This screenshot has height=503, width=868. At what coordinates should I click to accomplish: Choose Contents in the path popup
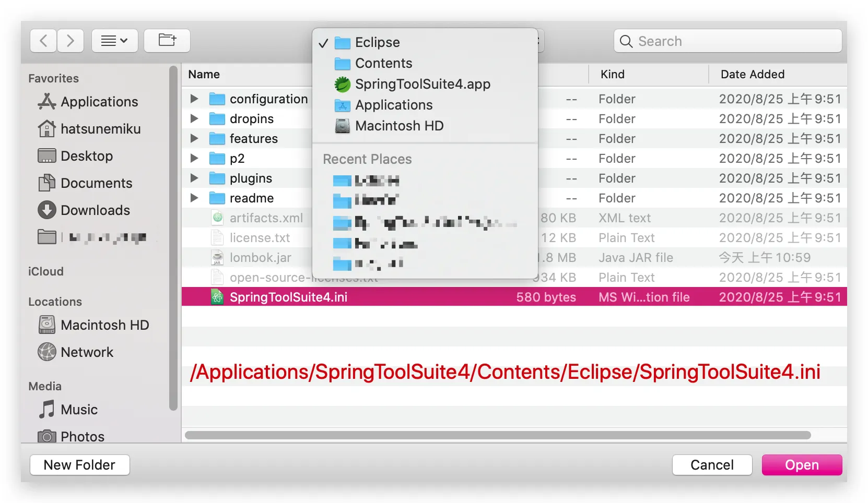383,63
